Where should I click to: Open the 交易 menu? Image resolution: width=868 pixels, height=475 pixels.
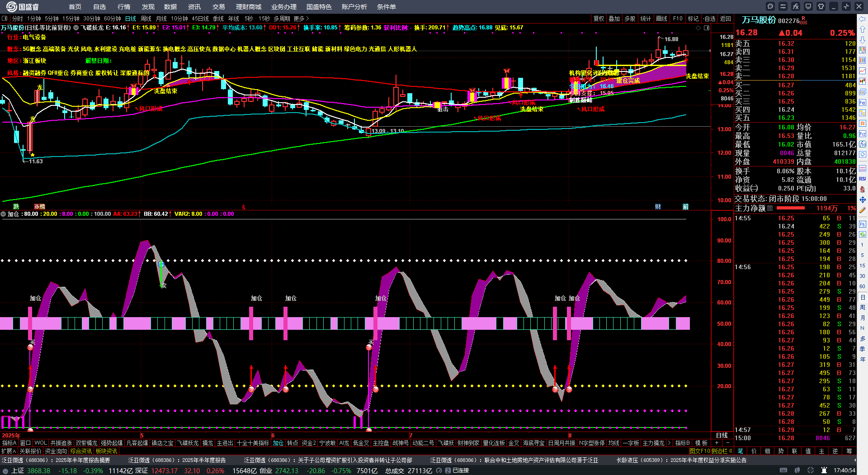coord(218,7)
